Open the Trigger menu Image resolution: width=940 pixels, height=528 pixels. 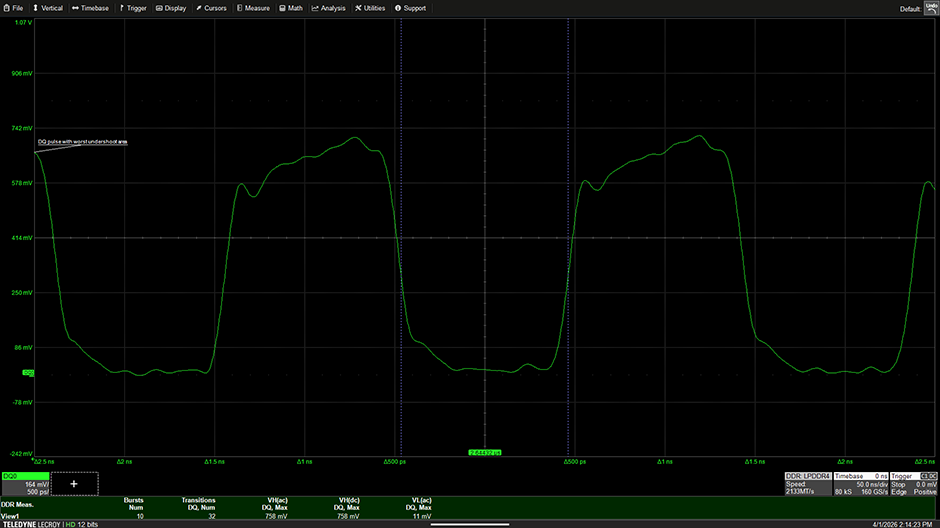(x=133, y=8)
